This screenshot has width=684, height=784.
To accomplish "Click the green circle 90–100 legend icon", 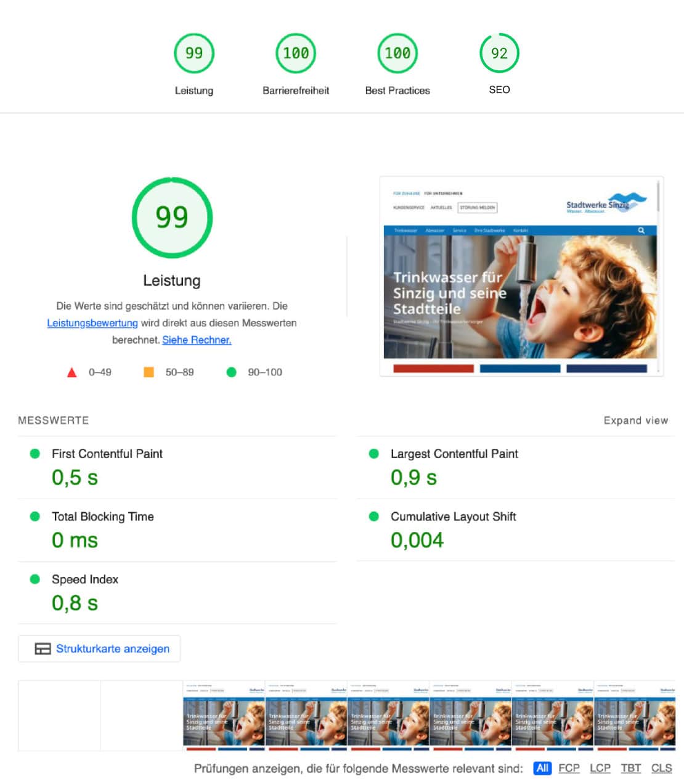I will click(x=232, y=372).
